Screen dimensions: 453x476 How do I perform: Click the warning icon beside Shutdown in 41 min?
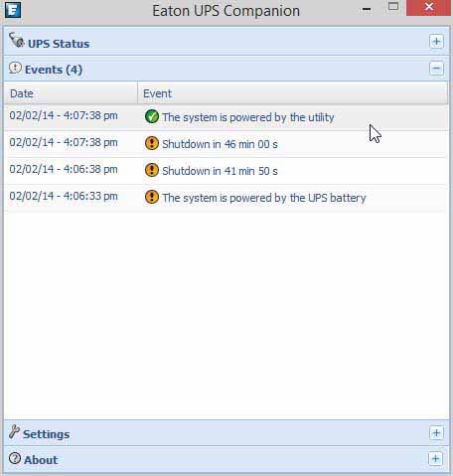(152, 170)
